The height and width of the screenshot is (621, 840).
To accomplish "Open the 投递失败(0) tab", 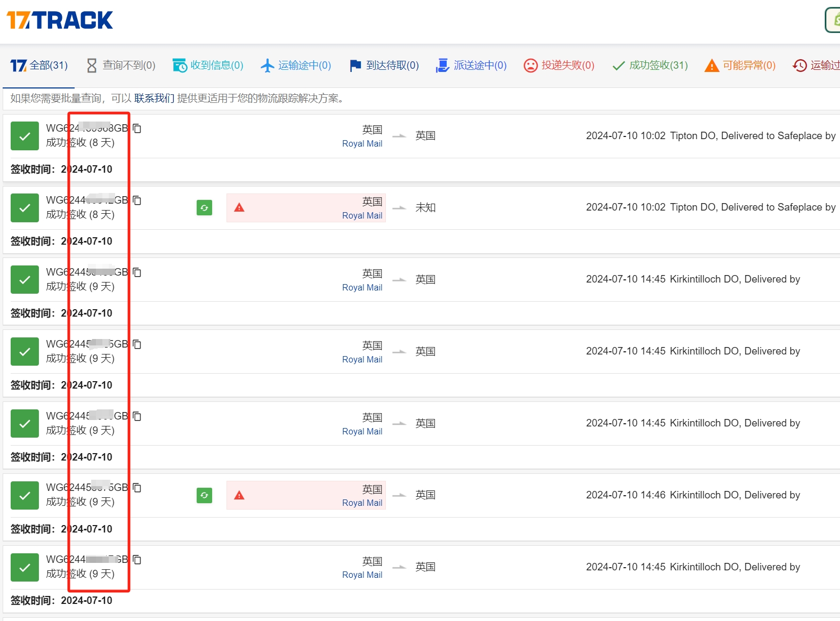I will [559, 66].
